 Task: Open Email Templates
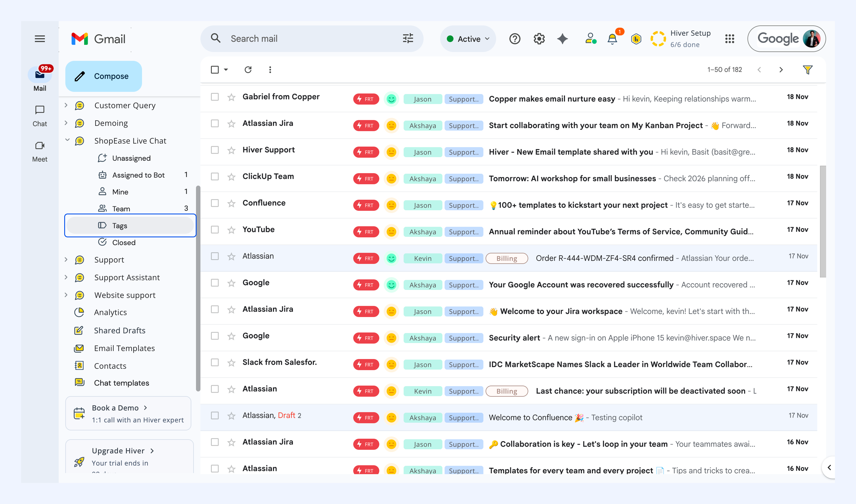tap(124, 349)
